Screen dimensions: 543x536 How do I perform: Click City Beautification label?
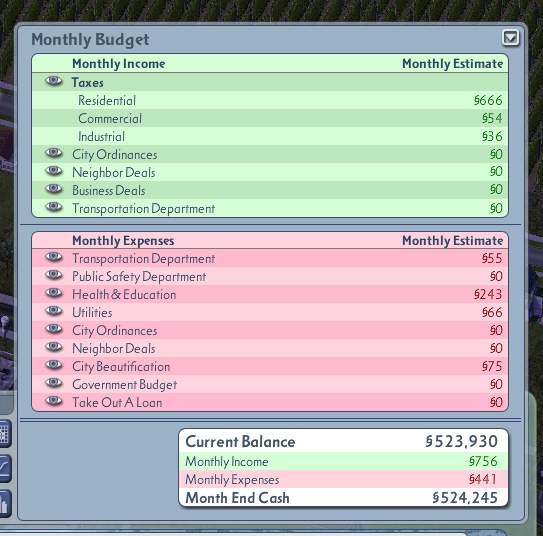click(121, 367)
